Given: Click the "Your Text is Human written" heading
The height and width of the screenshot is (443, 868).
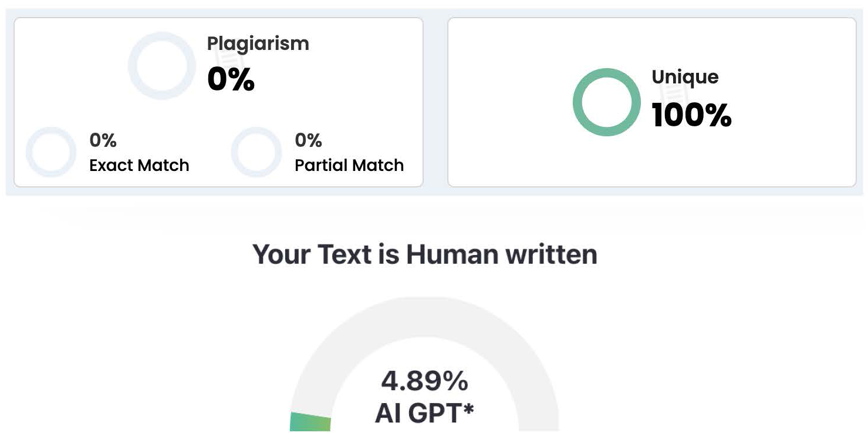Looking at the screenshot, I should click(x=425, y=254).
